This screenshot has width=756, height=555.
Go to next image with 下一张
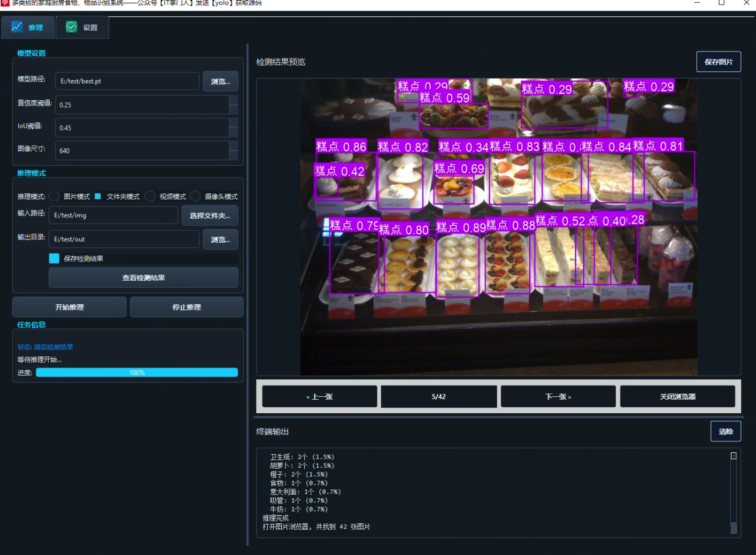(558, 397)
